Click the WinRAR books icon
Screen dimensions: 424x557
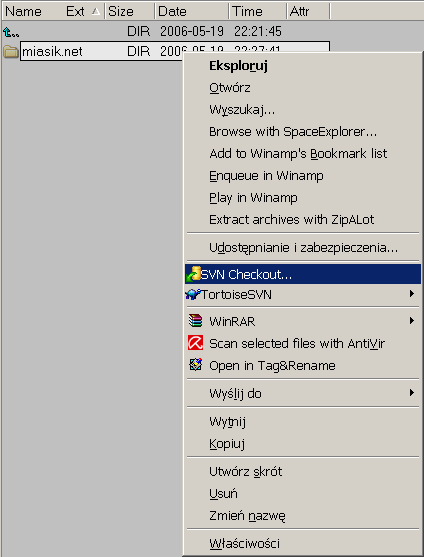tap(195, 321)
